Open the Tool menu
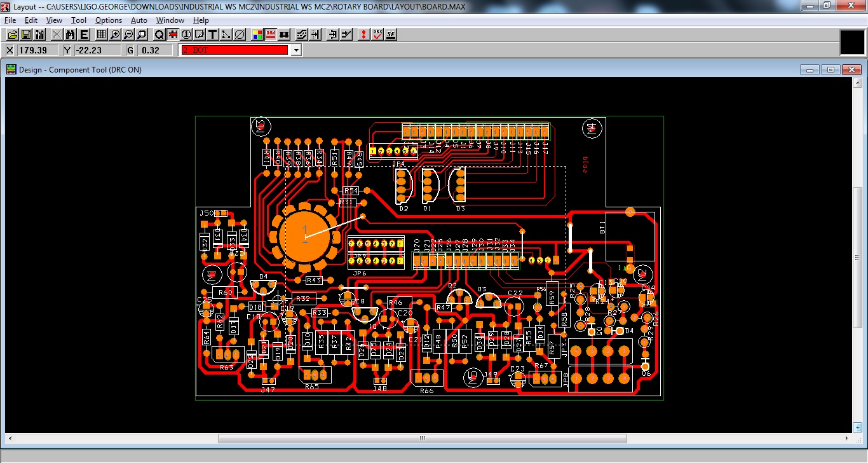Image resolution: width=868 pixels, height=463 pixels. coord(78,20)
